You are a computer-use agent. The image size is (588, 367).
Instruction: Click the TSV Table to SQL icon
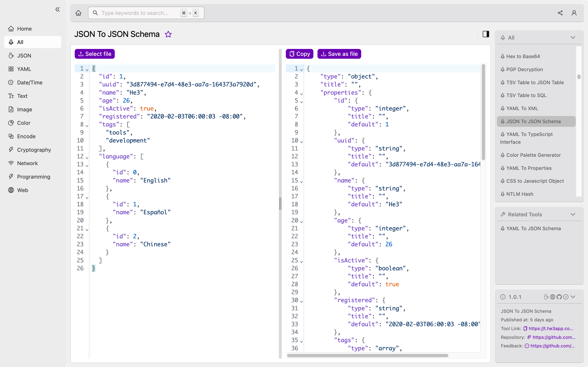point(503,95)
